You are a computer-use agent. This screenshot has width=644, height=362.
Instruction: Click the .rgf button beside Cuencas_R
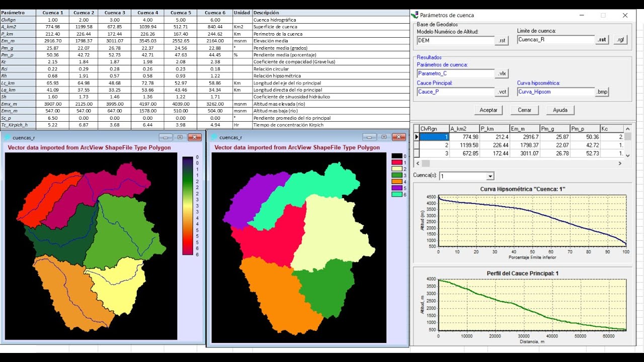(x=620, y=40)
